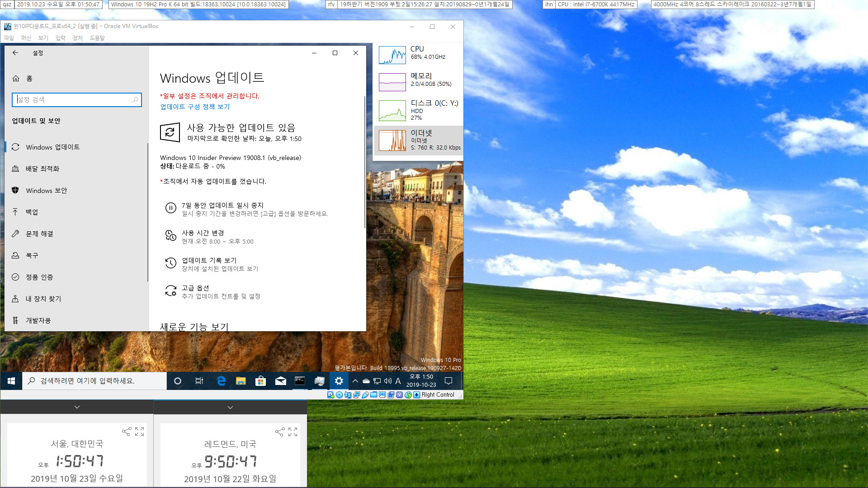This screenshot has width=868, height=488.
Task: Click OneDrive cloud tray icon
Action: pyautogui.click(x=366, y=381)
